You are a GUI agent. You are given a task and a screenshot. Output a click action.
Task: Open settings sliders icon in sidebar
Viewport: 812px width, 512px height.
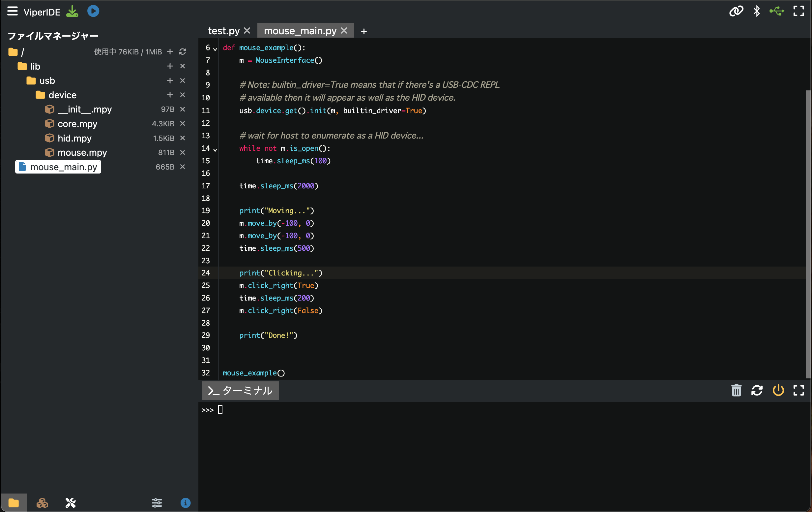click(157, 503)
